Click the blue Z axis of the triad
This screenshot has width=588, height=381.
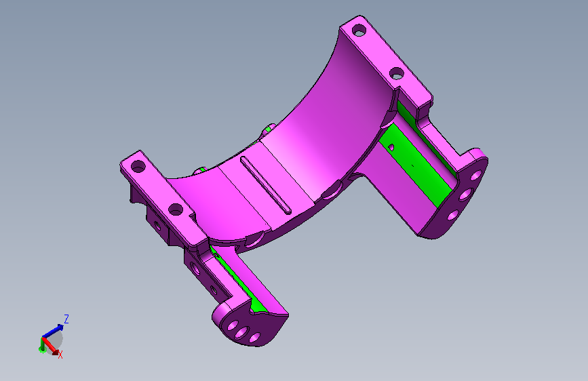pyautogui.click(x=53, y=331)
